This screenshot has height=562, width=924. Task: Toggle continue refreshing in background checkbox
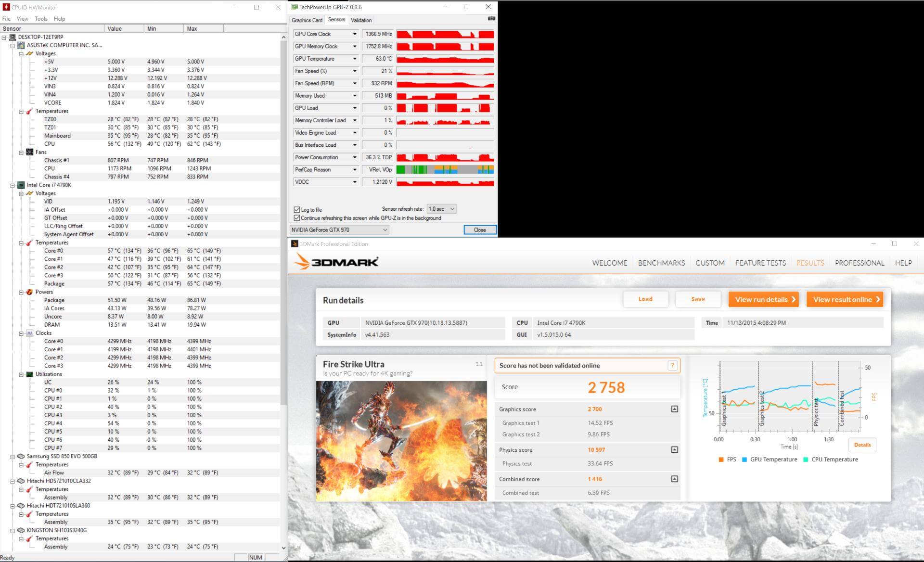click(x=297, y=218)
